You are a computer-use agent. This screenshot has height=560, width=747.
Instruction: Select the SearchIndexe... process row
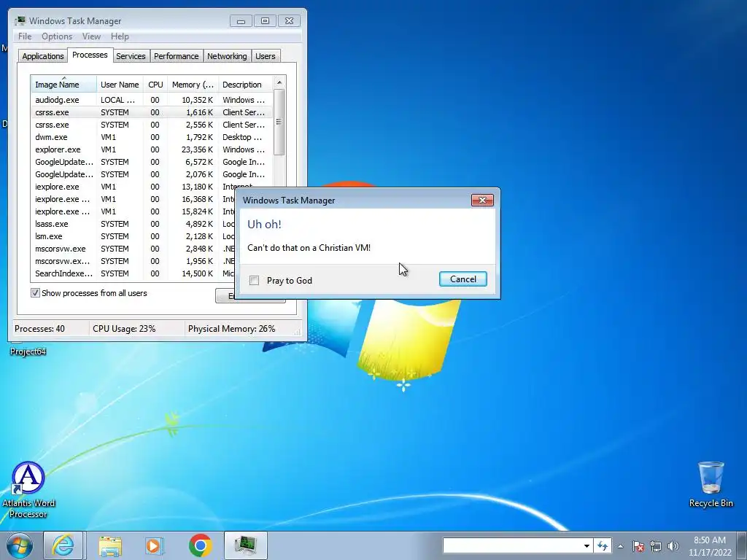click(133, 273)
